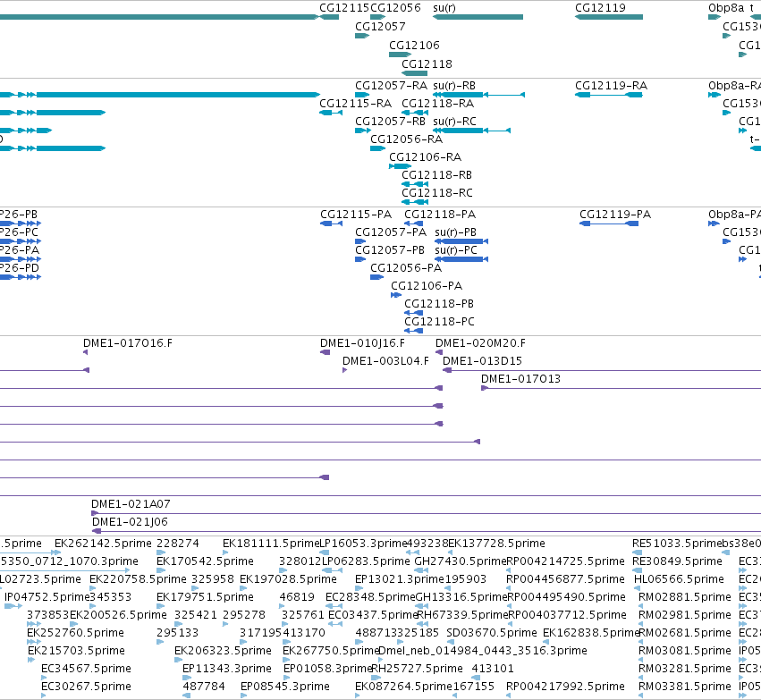Select the RE30849.5prime EST label

[678, 561]
